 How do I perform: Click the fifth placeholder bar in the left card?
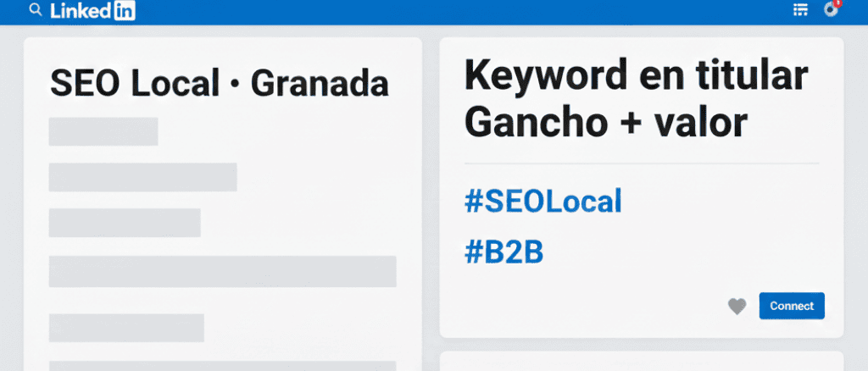click(x=126, y=327)
